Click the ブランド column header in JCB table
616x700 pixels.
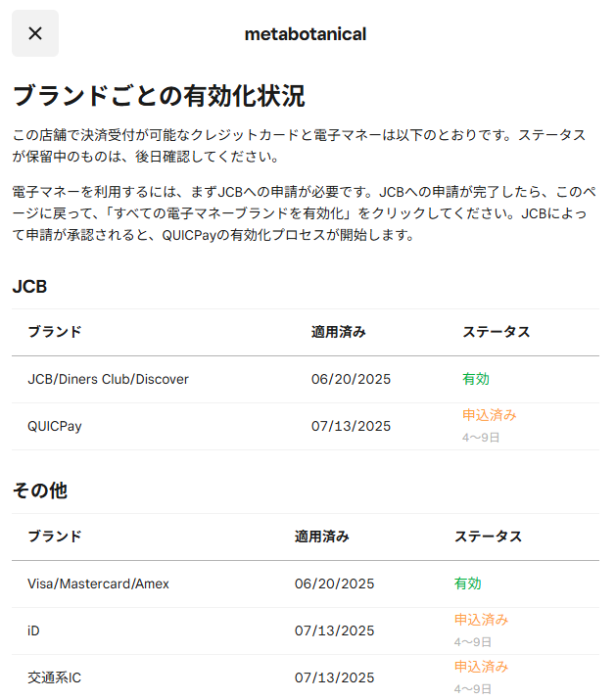(55, 332)
